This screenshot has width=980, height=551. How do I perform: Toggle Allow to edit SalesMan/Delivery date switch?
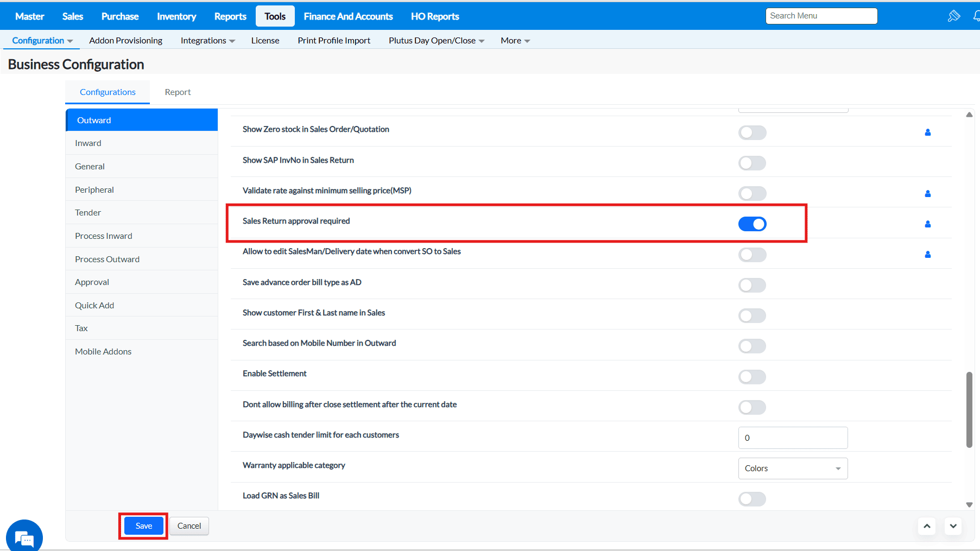coord(752,255)
